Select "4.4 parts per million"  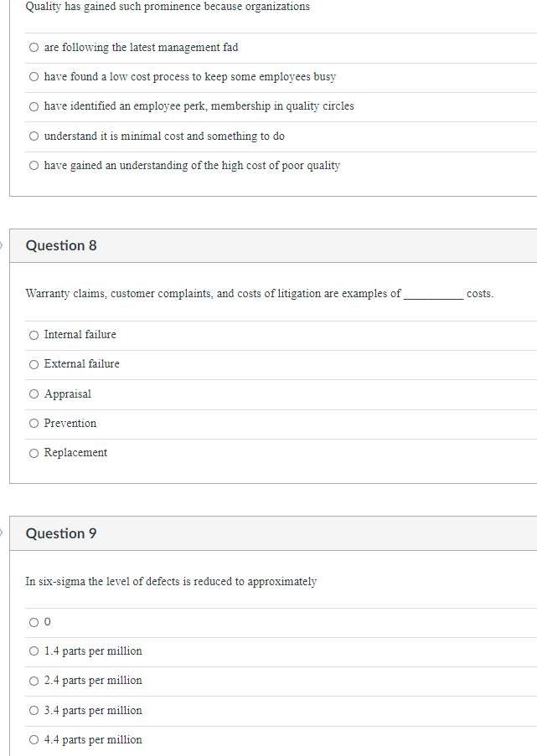(34, 739)
